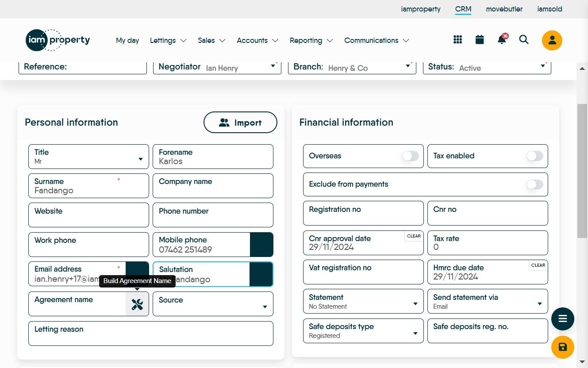Click the search magnifier icon
Image resolution: width=588 pixels, height=368 pixels.
coord(524,40)
